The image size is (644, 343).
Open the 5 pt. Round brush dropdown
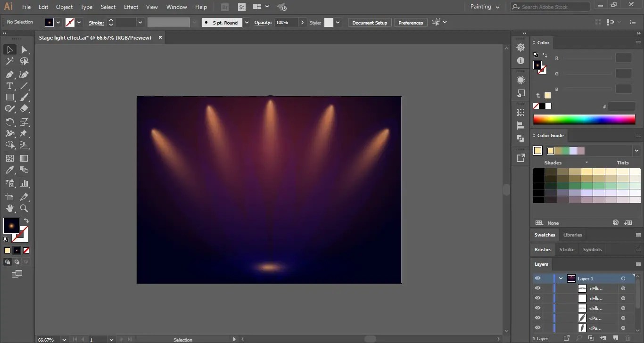(246, 22)
